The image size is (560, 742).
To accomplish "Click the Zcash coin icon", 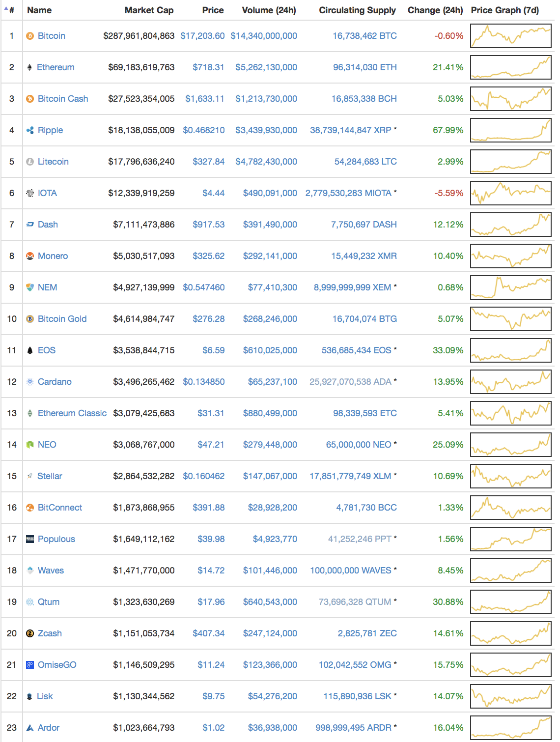I will click(30, 633).
